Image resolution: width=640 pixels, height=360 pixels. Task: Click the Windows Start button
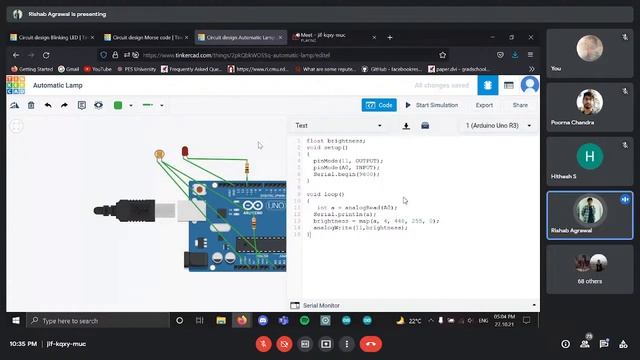pyautogui.click(x=16, y=321)
